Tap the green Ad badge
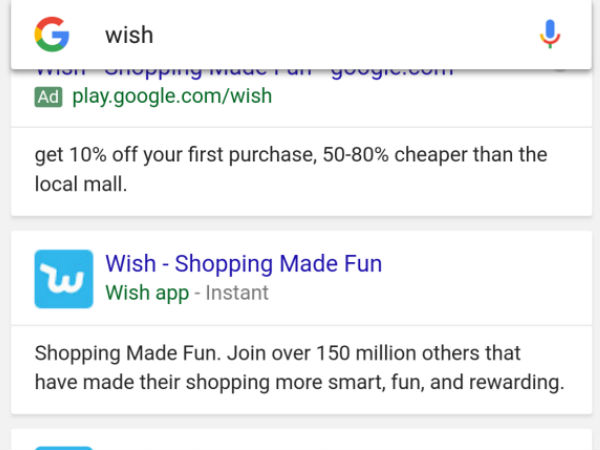This screenshot has width=600, height=450. pos(48,97)
